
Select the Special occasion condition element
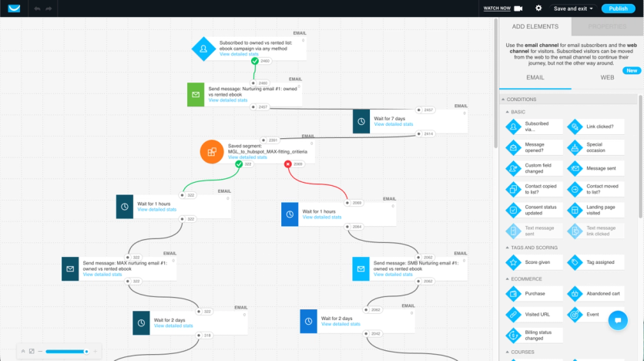[595, 147]
